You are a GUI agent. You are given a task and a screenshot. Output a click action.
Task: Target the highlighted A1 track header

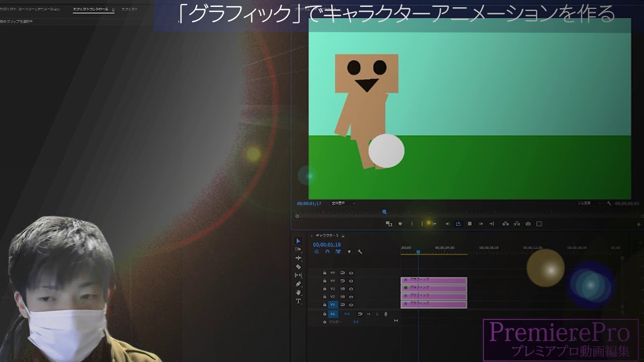click(333, 314)
